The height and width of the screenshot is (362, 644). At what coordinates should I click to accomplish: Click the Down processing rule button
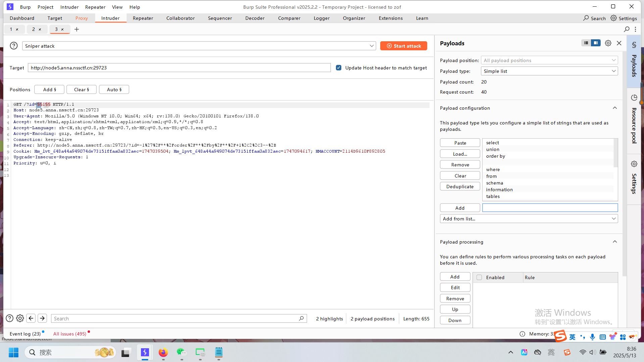tap(455, 320)
